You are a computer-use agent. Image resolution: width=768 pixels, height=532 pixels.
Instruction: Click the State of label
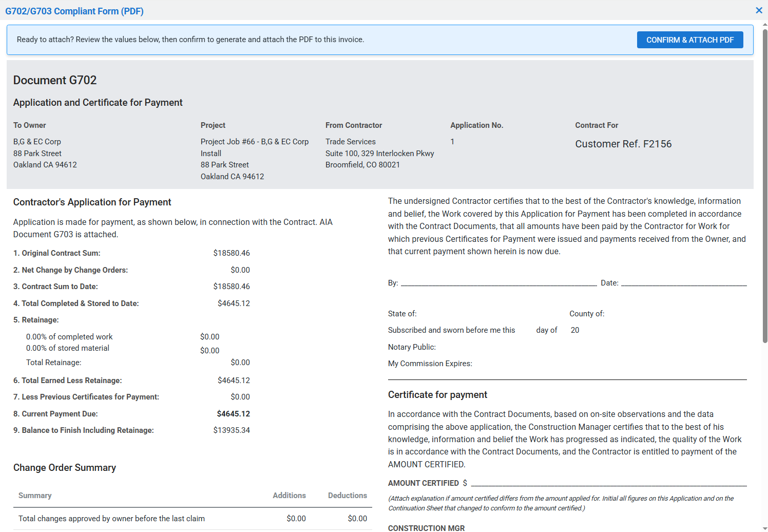[402, 314]
